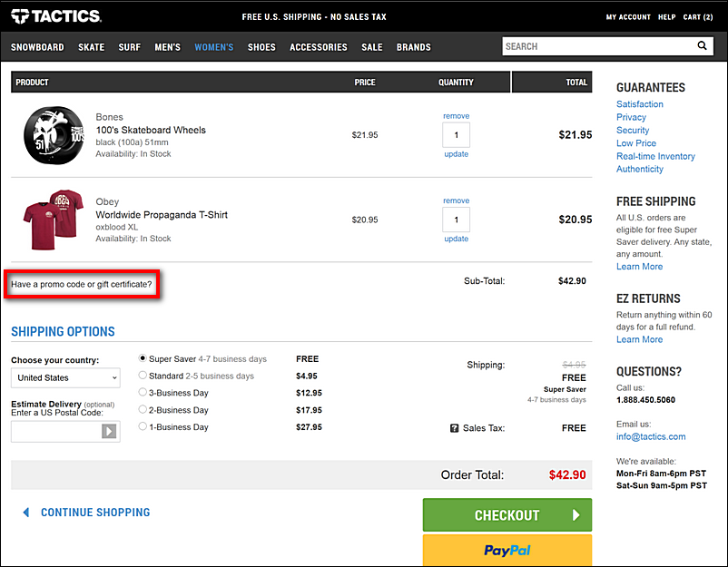Click the Sales Tax help icon
728x567 pixels.
pos(455,428)
